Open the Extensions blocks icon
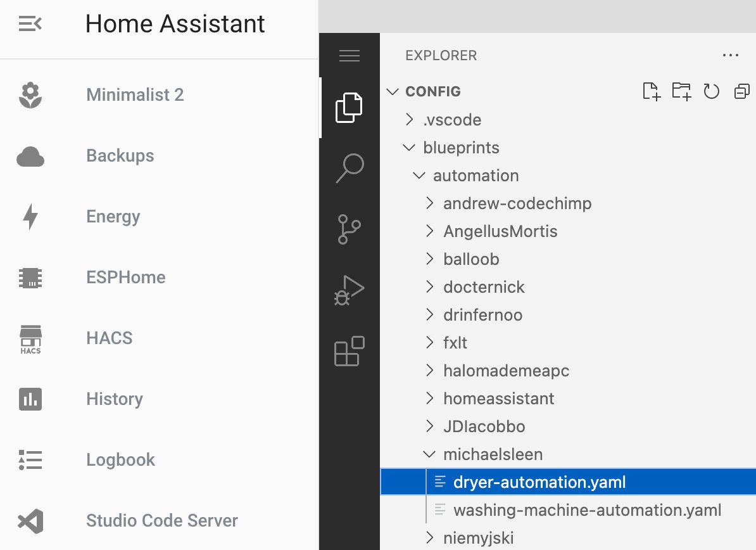Image resolution: width=756 pixels, height=550 pixels. click(349, 351)
